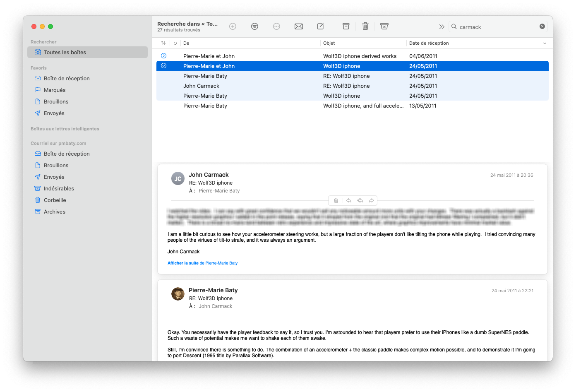The width and height of the screenshot is (576, 392).
Task: Toggle the message filter button
Action: (254, 26)
